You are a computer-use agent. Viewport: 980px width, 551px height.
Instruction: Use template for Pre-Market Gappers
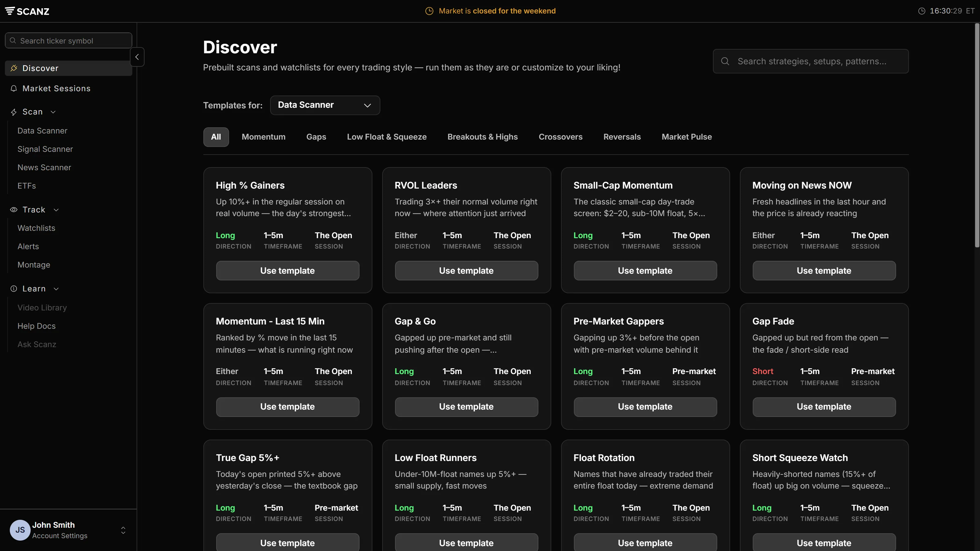tap(645, 407)
